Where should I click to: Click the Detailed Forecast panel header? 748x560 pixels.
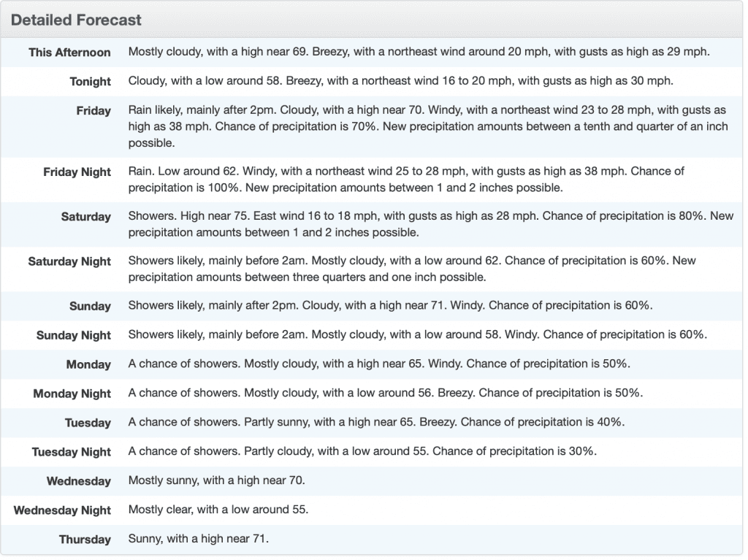tap(77, 20)
